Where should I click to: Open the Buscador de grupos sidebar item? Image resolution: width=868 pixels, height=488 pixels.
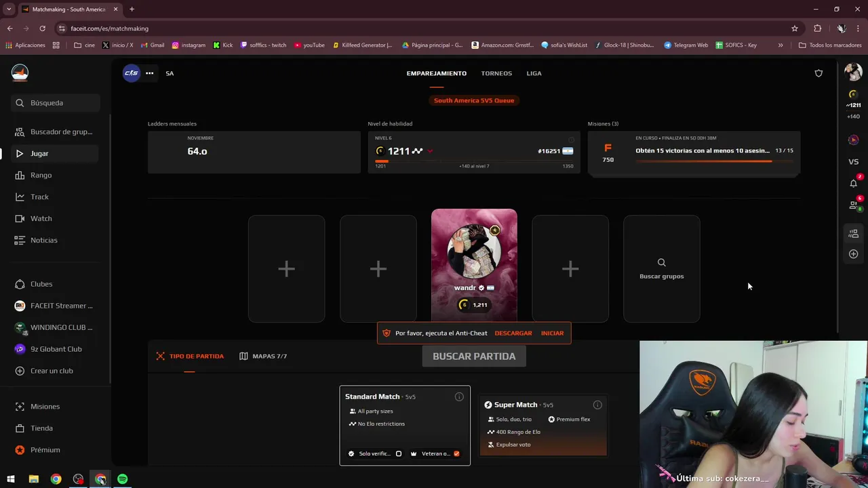tap(56, 131)
